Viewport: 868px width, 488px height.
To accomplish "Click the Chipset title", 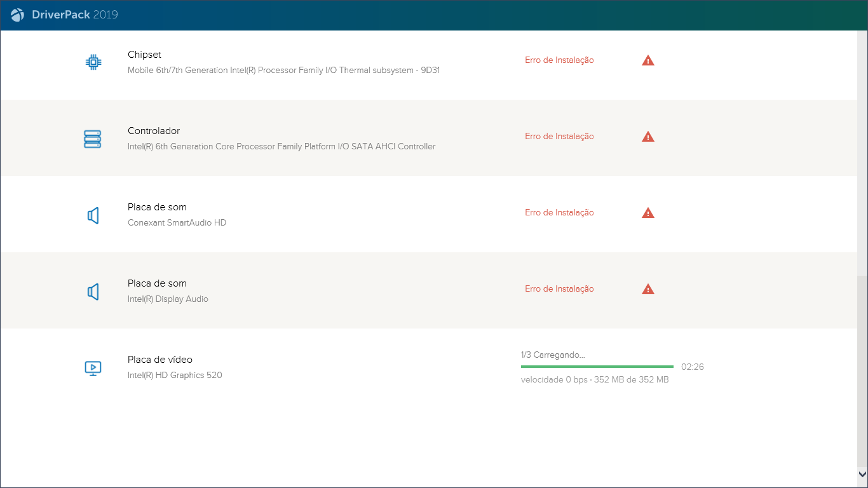I will (x=144, y=55).
